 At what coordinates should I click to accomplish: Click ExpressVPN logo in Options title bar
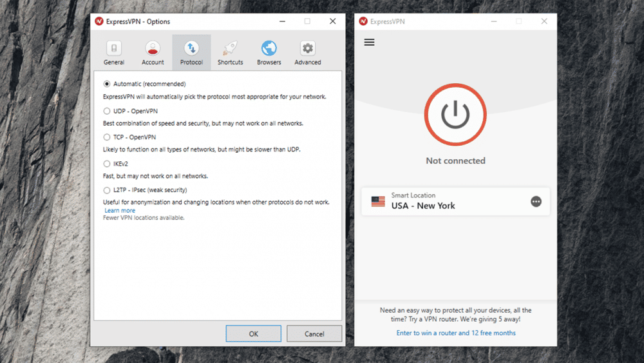pyautogui.click(x=99, y=21)
